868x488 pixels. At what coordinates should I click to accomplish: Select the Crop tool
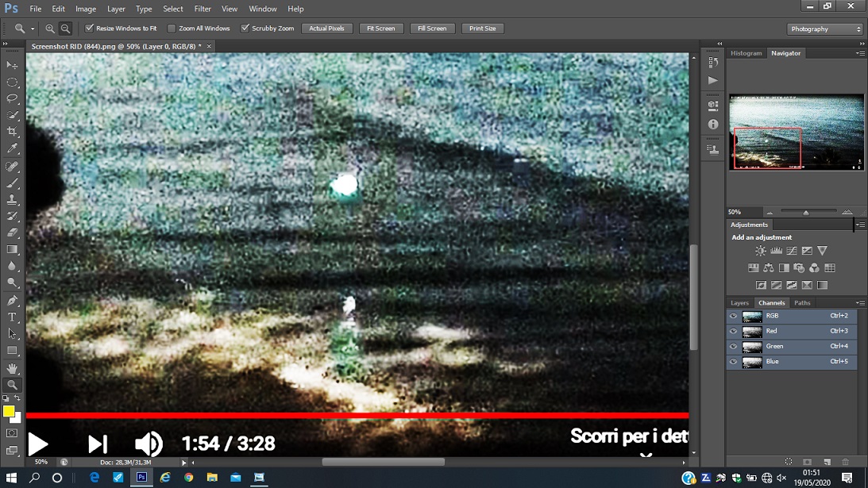pos(12,132)
